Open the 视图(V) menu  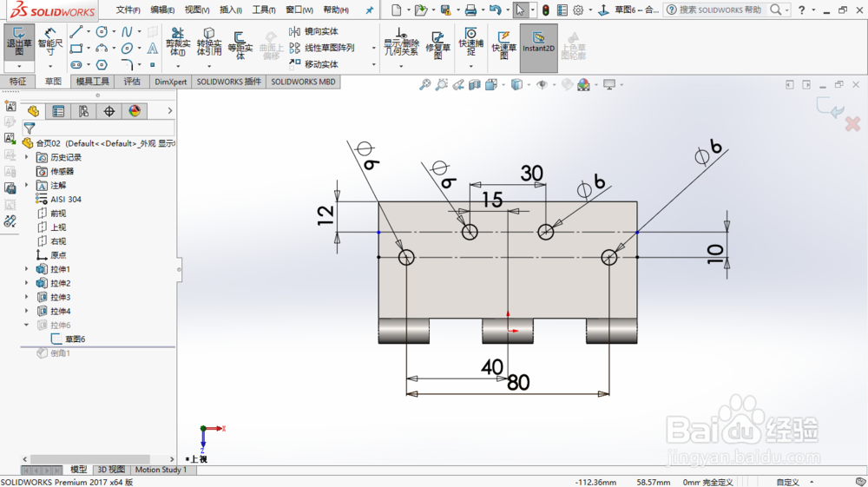click(196, 10)
